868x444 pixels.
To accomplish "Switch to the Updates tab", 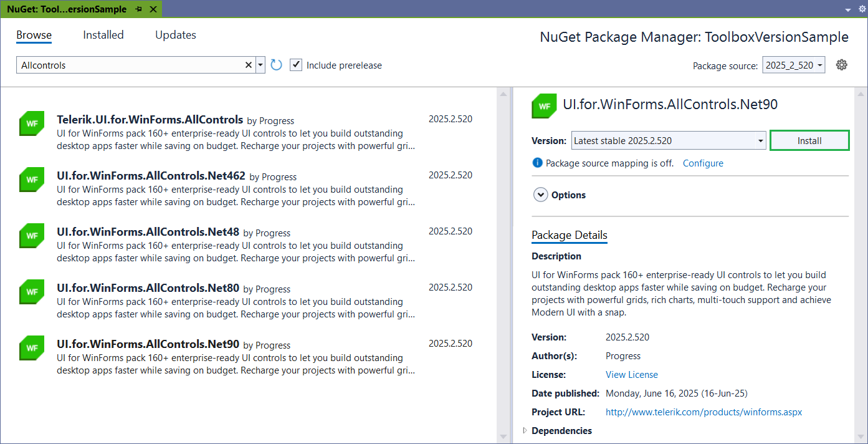I will point(176,35).
